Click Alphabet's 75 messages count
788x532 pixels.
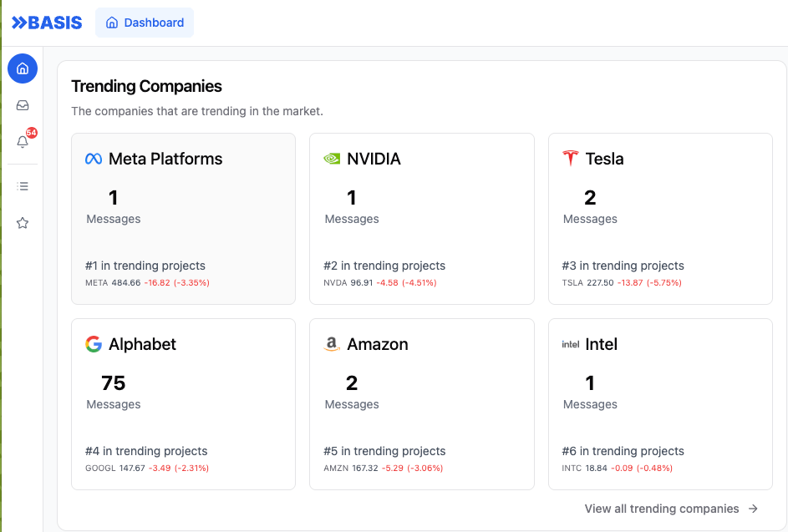click(x=113, y=383)
